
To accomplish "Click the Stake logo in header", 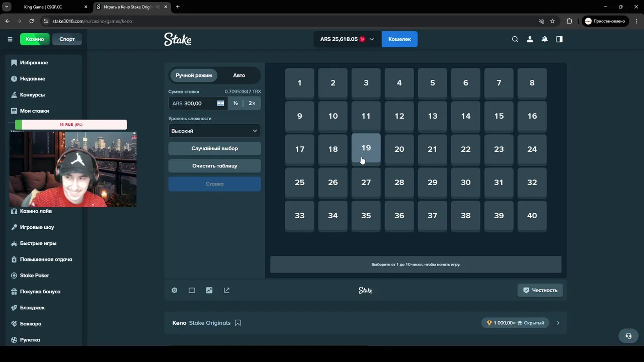I will pyautogui.click(x=178, y=39).
